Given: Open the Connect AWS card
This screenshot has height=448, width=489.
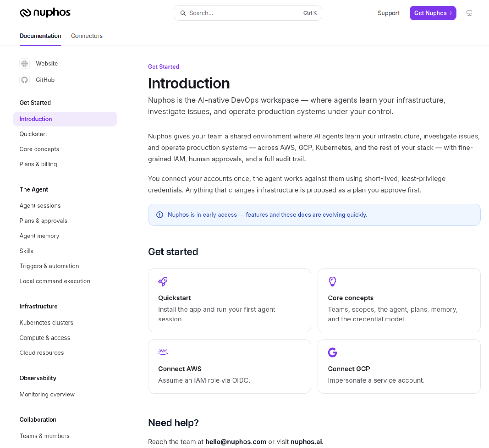Looking at the screenshot, I should point(229,366).
